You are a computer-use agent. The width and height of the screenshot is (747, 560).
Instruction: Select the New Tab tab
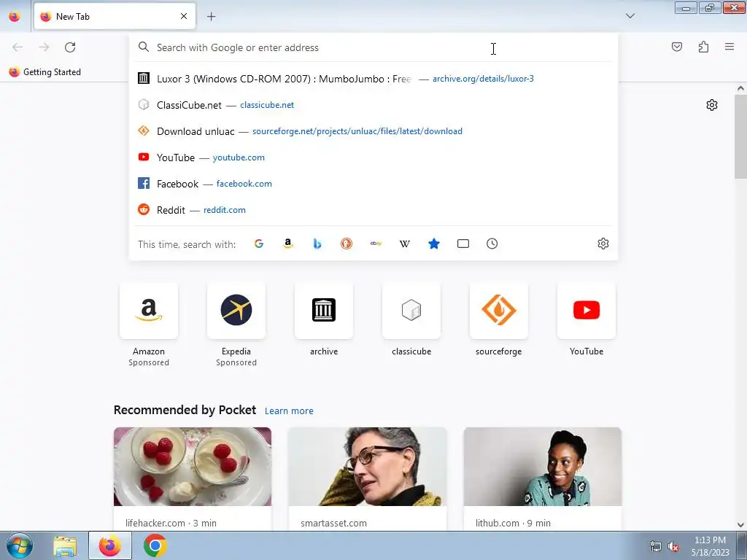coord(115,16)
